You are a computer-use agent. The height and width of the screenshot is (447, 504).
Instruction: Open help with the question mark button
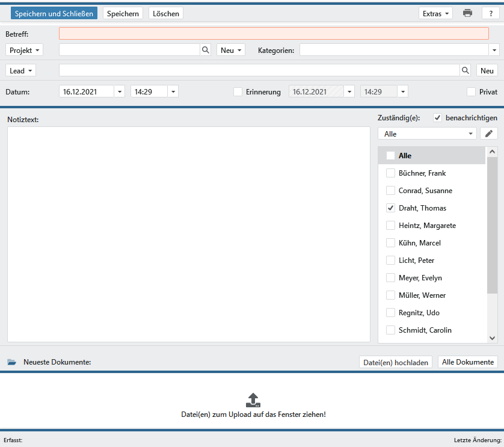(491, 13)
